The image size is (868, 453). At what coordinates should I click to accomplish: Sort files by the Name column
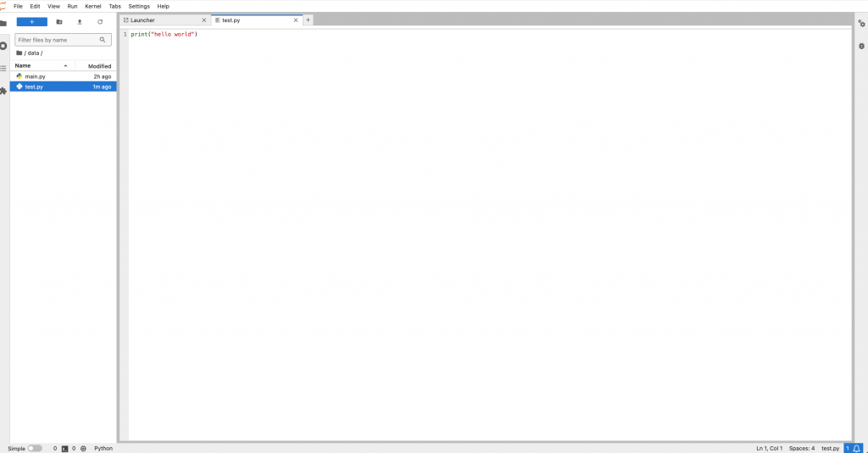pos(42,65)
